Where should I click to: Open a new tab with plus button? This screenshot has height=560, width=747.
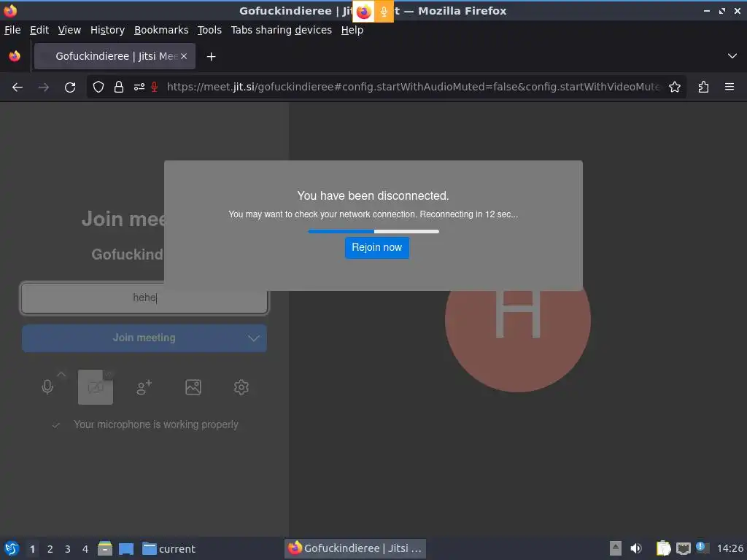click(x=211, y=57)
